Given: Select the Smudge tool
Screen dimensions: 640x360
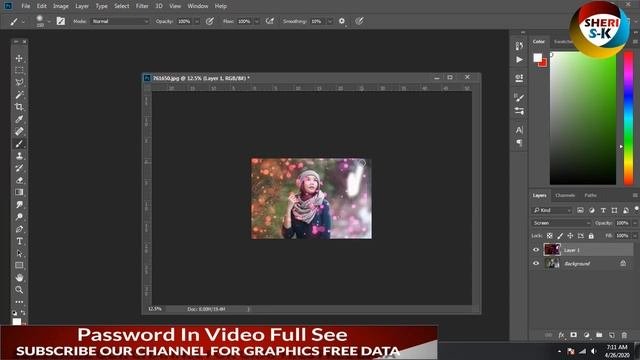Looking at the screenshot, I should tap(19, 204).
